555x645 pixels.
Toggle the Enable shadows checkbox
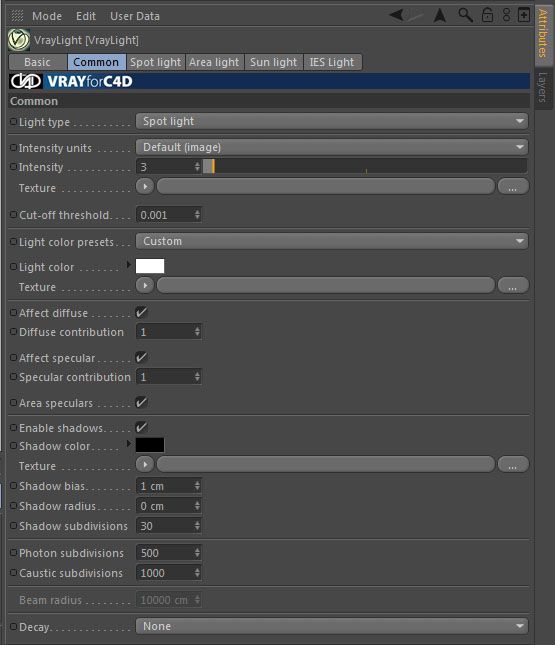142,427
